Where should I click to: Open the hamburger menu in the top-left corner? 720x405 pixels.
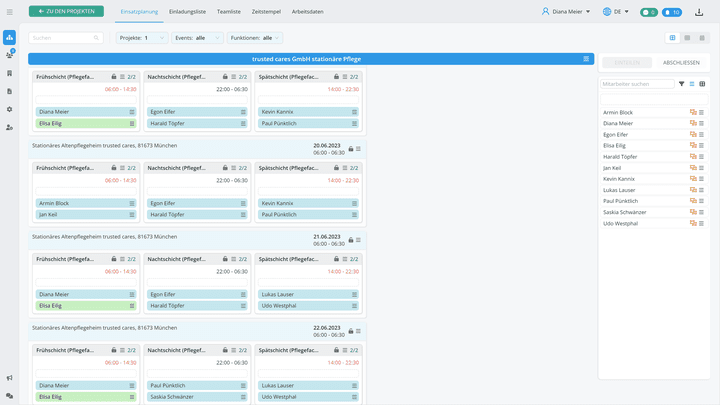(x=9, y=12)
